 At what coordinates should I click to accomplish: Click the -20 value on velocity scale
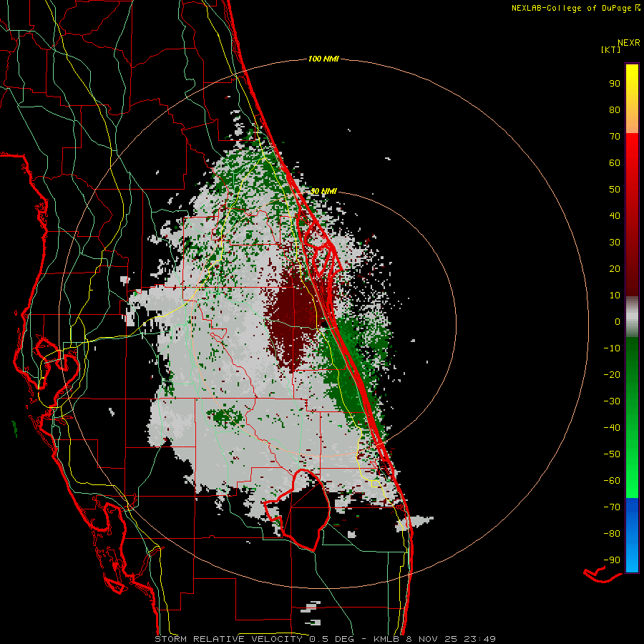tap(612, 375)
